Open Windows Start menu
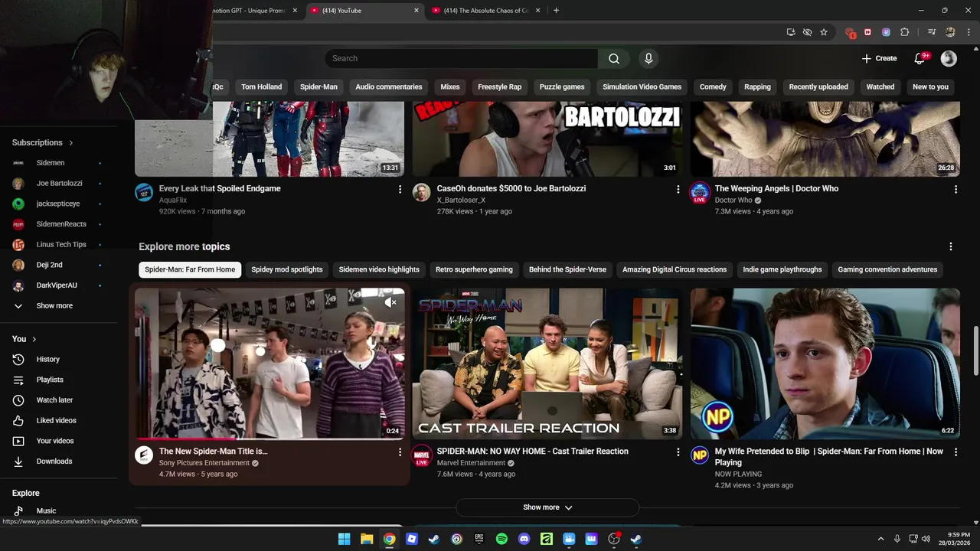980x551 pixels. [x=345, y=539]
